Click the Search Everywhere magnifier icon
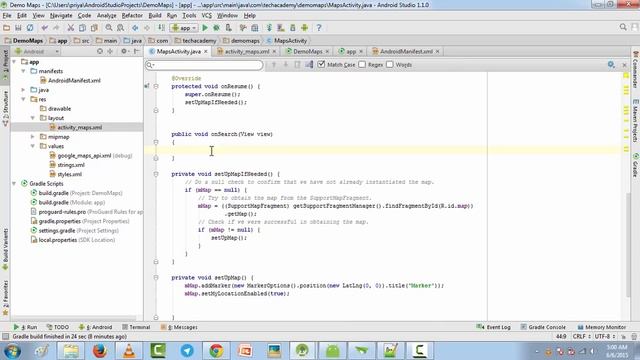640x360 pixels. point(623,27)
